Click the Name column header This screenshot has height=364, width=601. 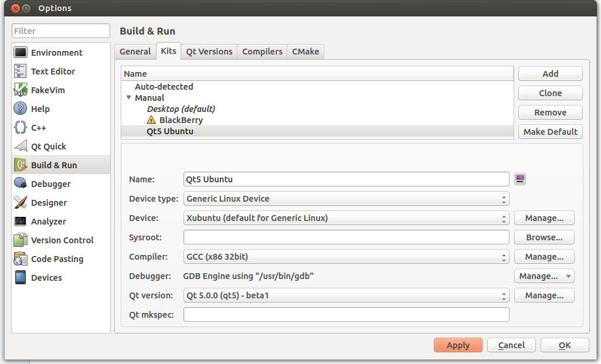tap(317, 74)
